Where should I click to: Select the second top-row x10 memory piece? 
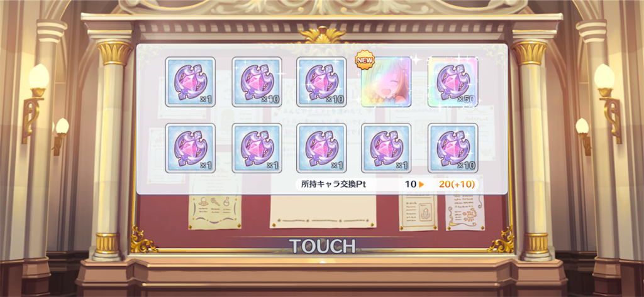257,82
